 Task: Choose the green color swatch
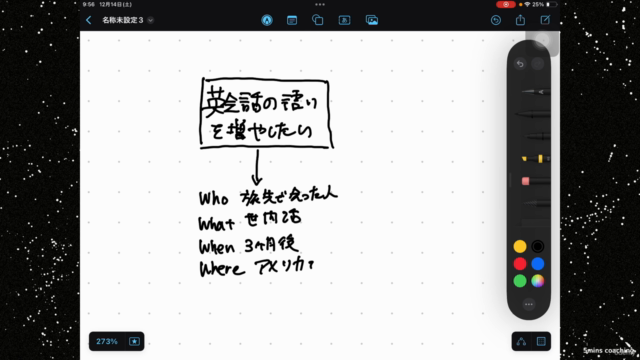pyautogui.click(x=520, y=281)
